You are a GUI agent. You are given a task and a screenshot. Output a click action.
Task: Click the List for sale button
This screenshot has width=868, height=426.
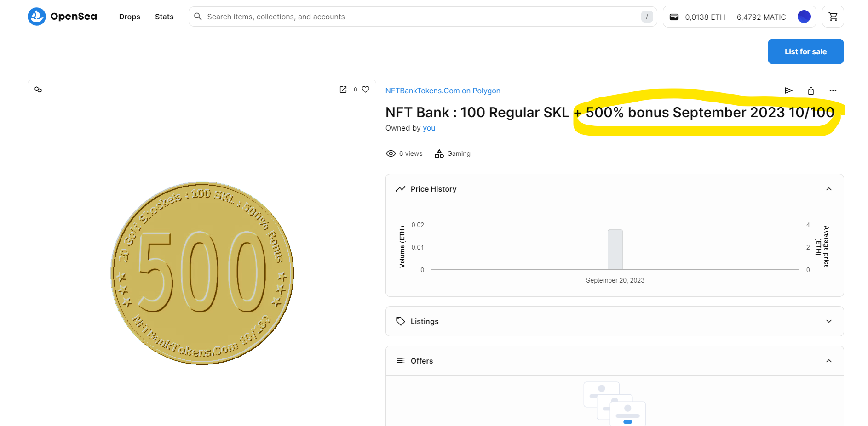pyautogui.click(x=805, y=51)
